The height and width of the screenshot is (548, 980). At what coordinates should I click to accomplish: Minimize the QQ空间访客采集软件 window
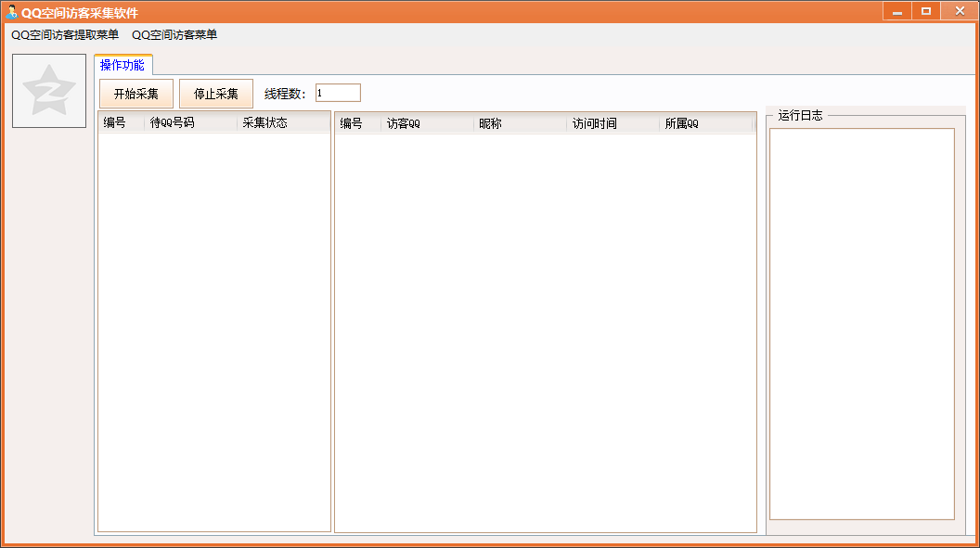896,11
